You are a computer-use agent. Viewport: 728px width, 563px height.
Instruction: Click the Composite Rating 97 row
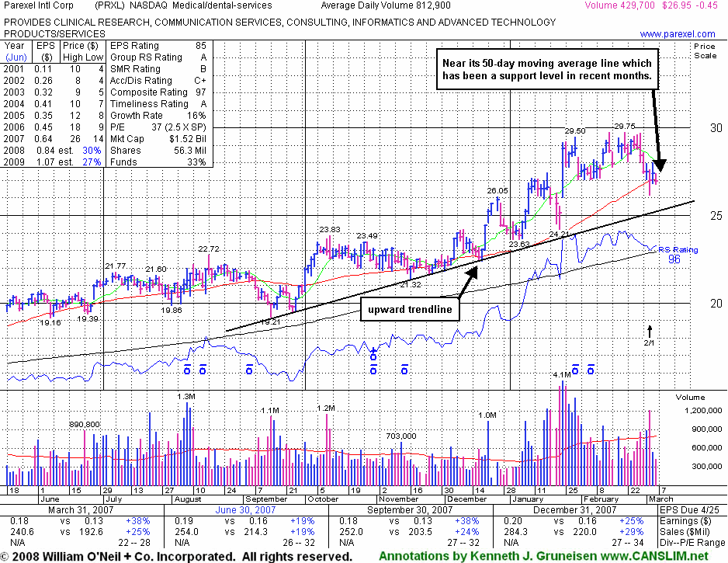coord(158,92)
